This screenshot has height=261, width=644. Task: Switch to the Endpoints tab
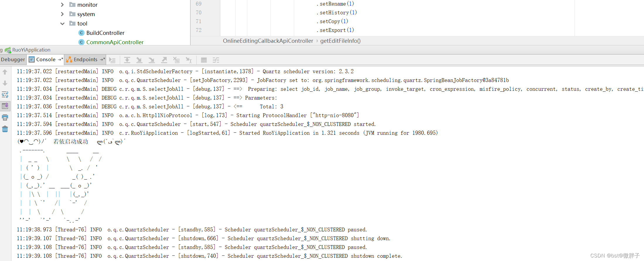click(85, 59)
